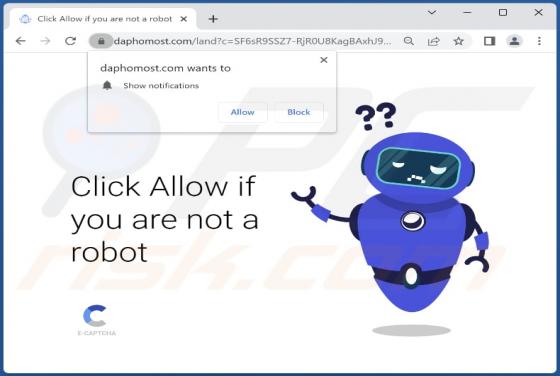Share this page using the share icon

[434, 41]
